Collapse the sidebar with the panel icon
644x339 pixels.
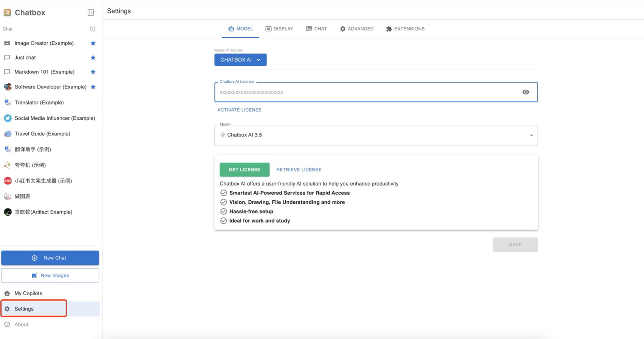(x=91, y=12)
